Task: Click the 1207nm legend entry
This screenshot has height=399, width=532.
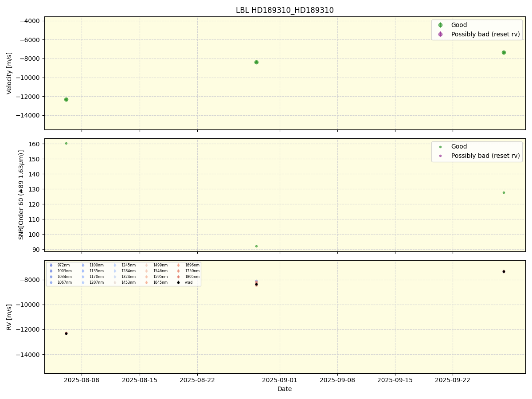Action: [x=96, y=282]
